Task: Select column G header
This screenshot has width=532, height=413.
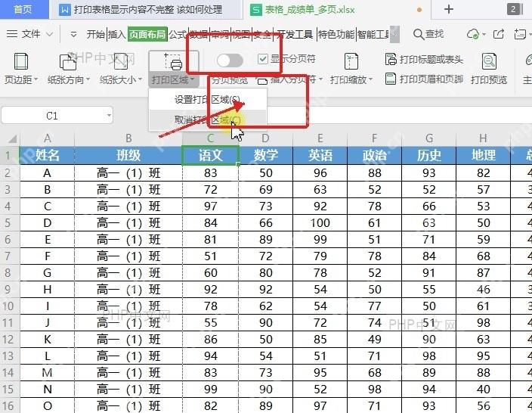Action: coord(429,138)
